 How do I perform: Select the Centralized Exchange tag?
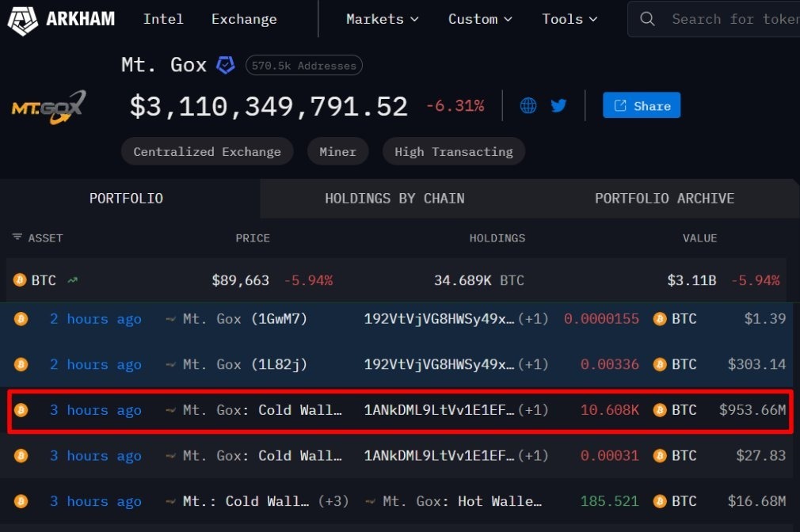[x=207, y=151]
